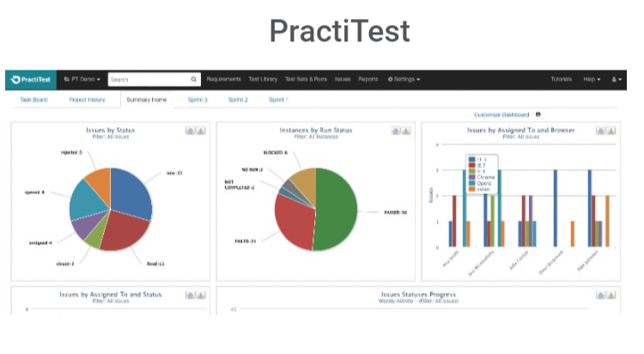Toggle the Chrome series in the legend
The width and height of the screenshot is (644, 354).
point(482,177)
